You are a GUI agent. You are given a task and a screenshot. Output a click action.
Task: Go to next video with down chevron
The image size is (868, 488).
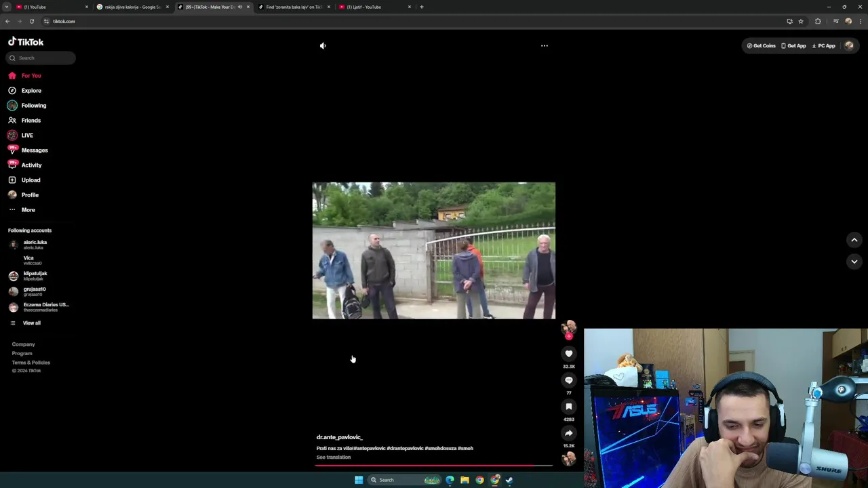[x=854, y=262]
